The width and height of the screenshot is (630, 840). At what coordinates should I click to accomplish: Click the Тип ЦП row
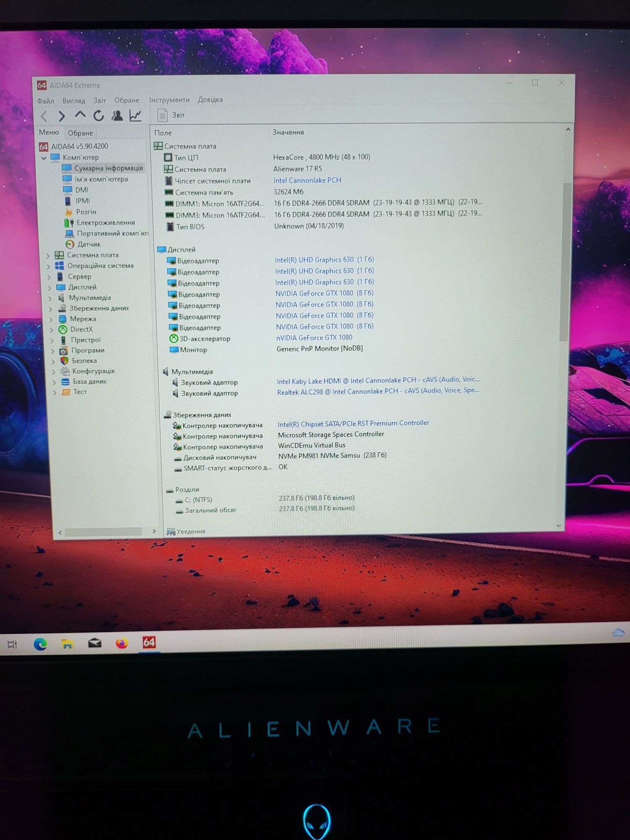[x=267, y=157]
